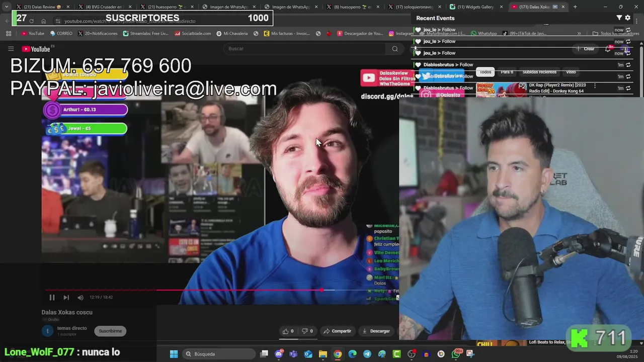This screenshot has height=362, width=644.
Task: Subscribe with the Suscribirme button
Action: 110,331
